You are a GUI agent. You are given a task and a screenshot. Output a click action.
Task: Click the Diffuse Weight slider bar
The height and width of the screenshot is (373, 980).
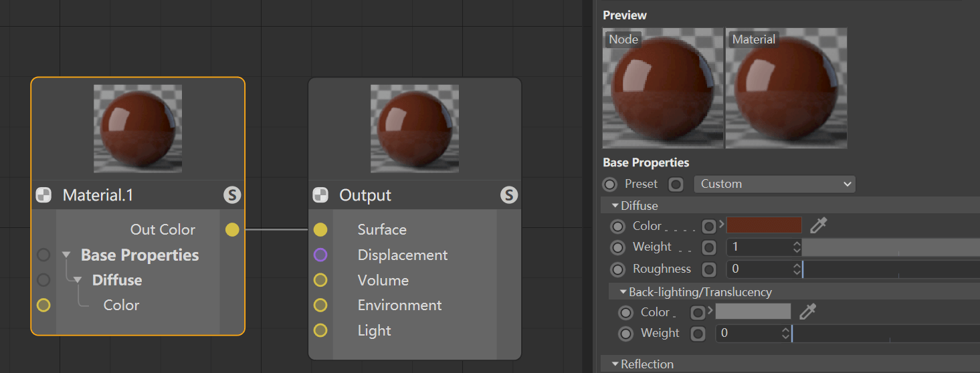891,247
